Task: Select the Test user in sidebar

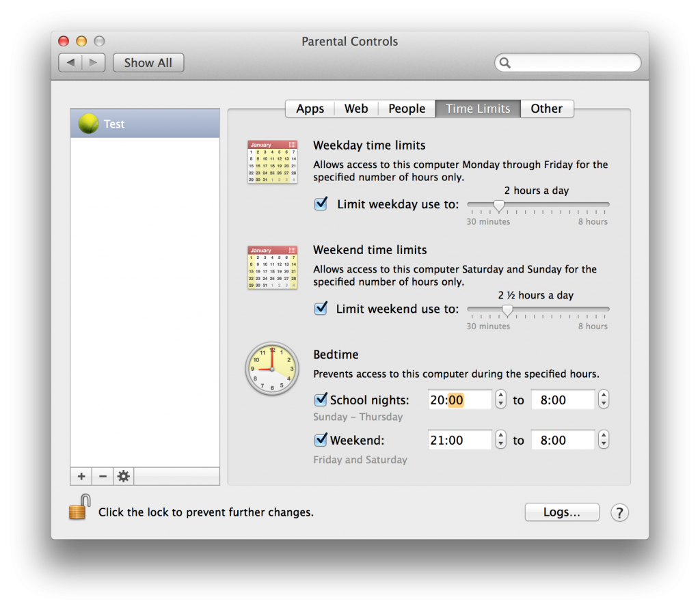Action: (x=145, y=124)
